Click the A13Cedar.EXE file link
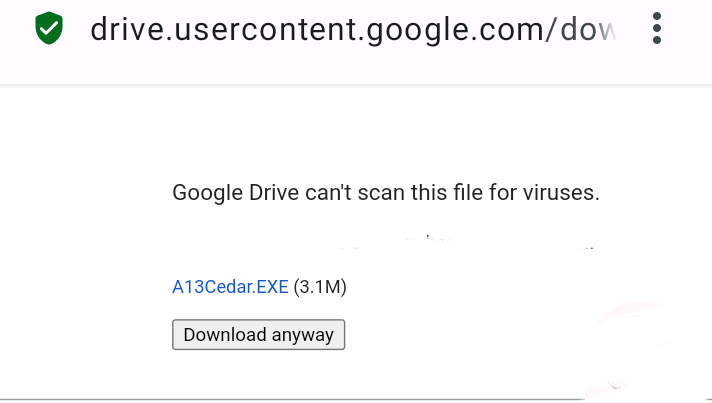This screenshot has width=712, height=403. pyautogui.click(x=230, y=287)
